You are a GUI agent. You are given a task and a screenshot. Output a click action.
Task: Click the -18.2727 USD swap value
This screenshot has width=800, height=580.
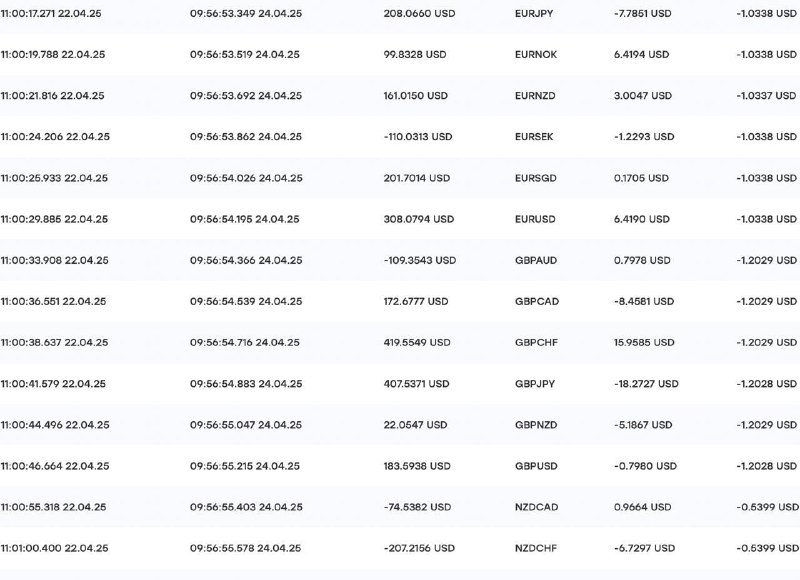point(646,383)
